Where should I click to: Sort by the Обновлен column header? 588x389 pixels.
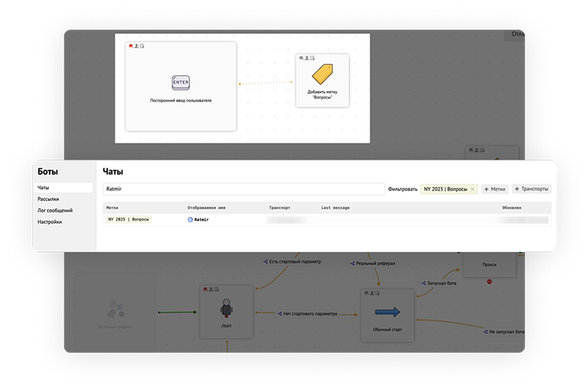(511, 207)
